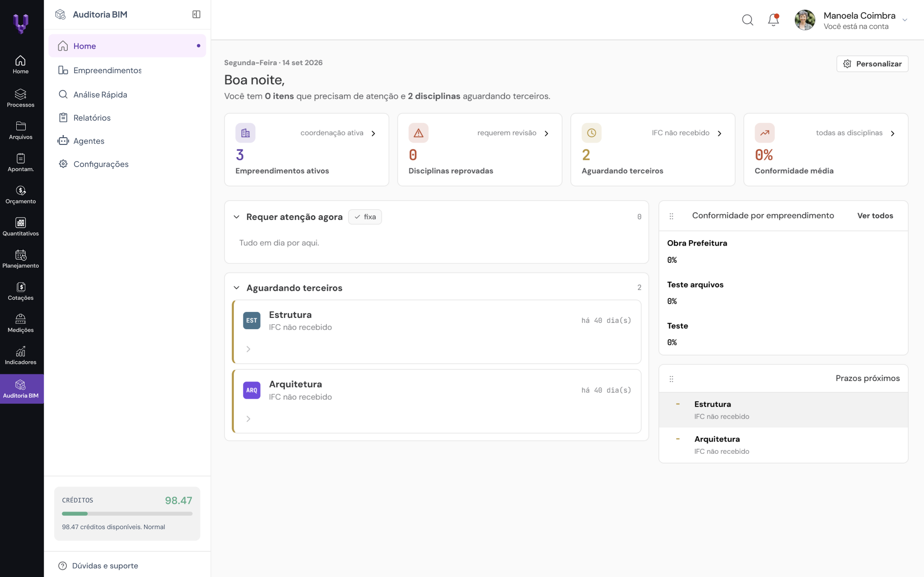Open 'Dúvidas e suporte' link
Viewport: 924px width, 577px height.
point(98,566)
